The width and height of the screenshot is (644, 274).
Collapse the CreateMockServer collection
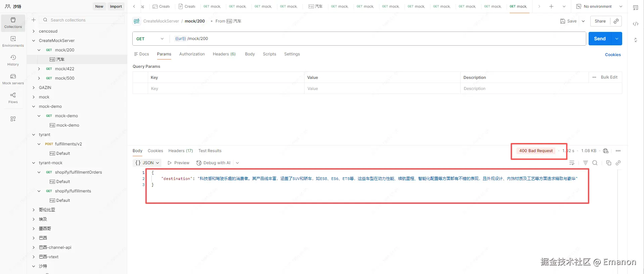(x=34, y=41)
